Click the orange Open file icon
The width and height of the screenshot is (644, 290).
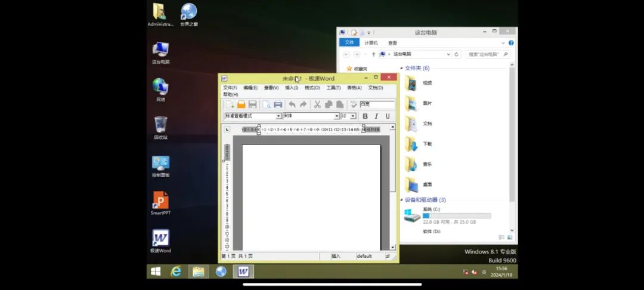coord(241,104)
